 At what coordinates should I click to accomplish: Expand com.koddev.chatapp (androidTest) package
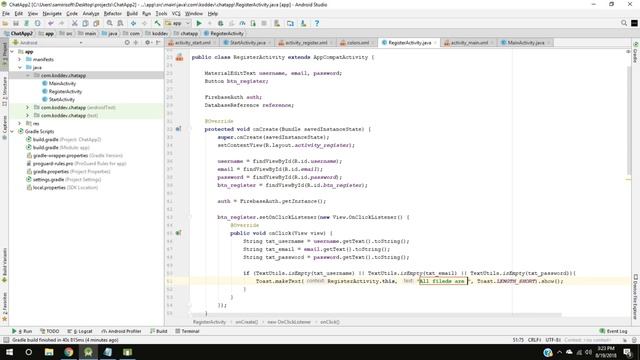click(x=28, y=107)
